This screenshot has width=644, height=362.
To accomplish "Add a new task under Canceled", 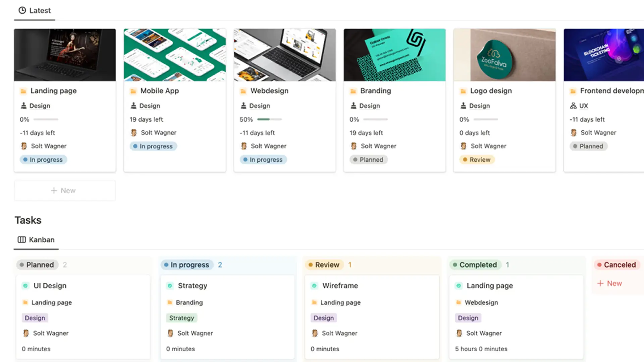I will tap(609, 284).
